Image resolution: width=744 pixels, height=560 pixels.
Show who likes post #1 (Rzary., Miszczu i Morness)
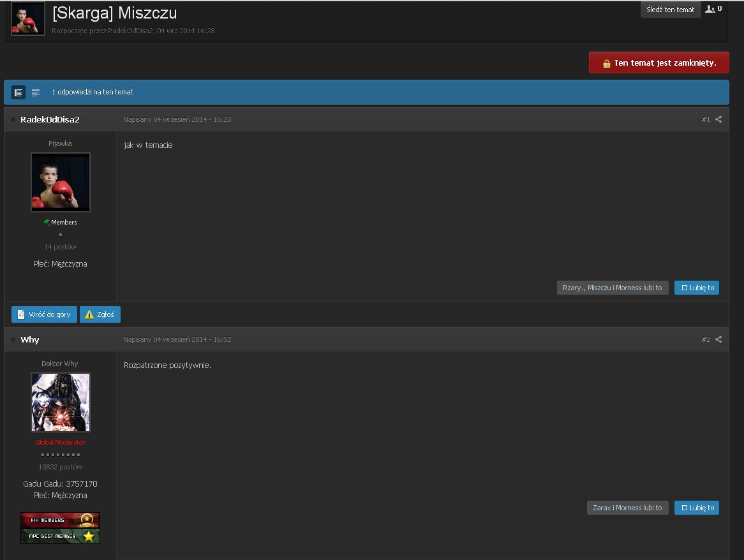[x=613, y=288]
